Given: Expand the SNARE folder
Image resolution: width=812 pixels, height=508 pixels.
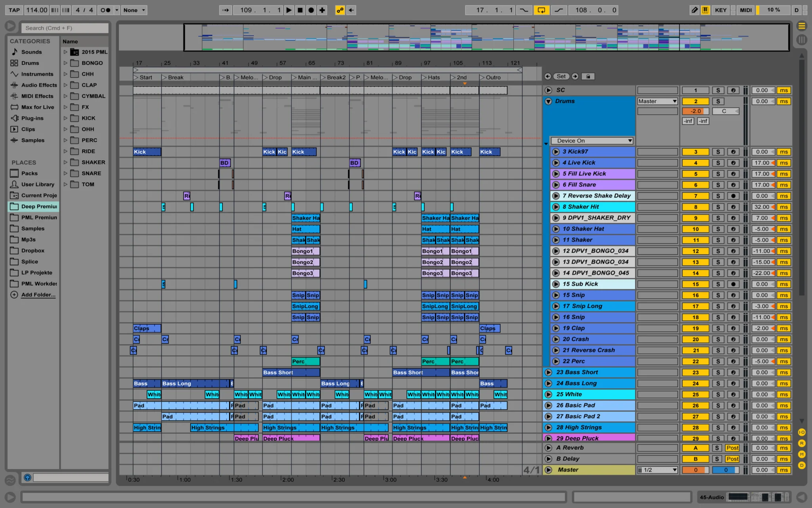Looking at the screenshot, I should point(65,173).
